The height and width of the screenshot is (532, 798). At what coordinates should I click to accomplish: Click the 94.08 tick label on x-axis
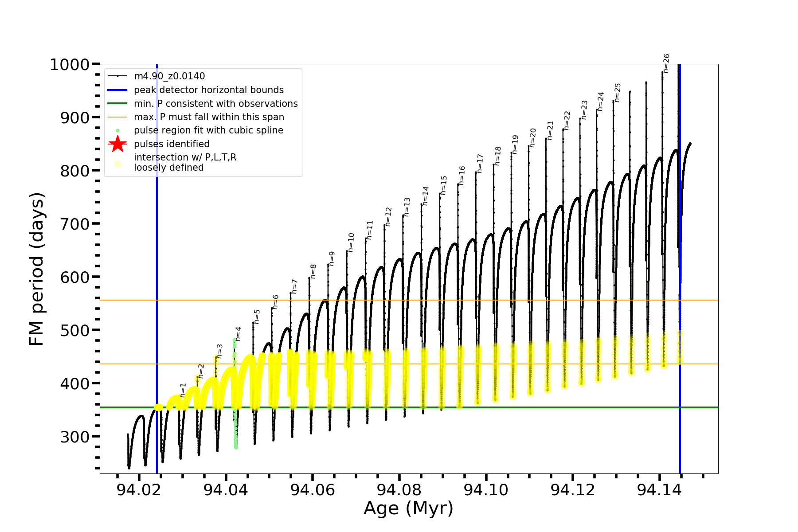pyautogui.click(x=399, y=490)
